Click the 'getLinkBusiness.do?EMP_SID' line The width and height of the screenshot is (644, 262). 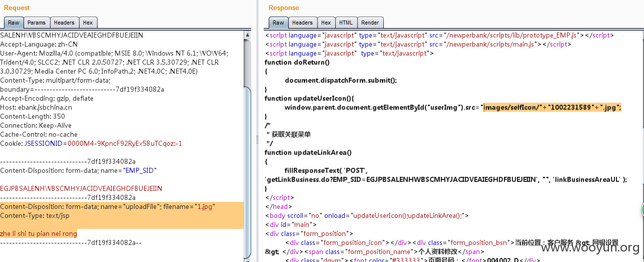pos(446,179)
